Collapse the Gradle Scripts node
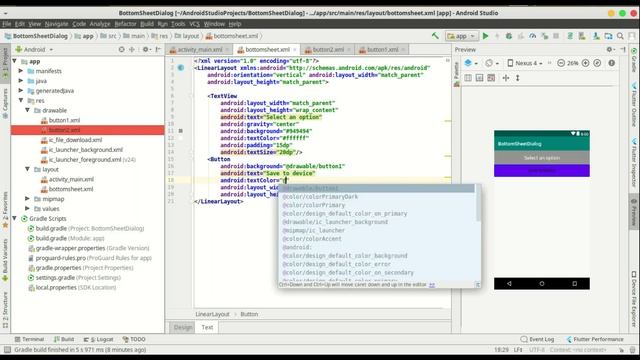Image resolution: width=640 pixels, height=360 pixels. [x=15, y=218]
